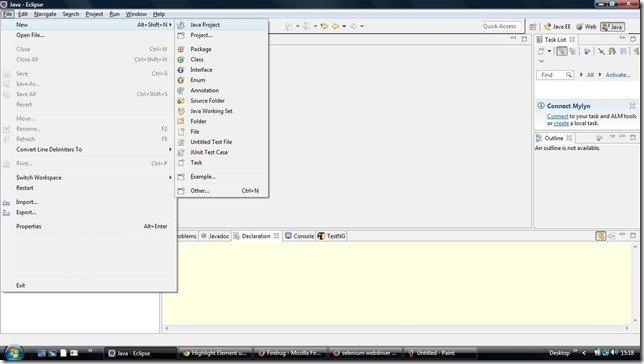The width and height of the screenshot is (644, 364).
Task: Select the Java perspective button
Action: pos(612,27)
